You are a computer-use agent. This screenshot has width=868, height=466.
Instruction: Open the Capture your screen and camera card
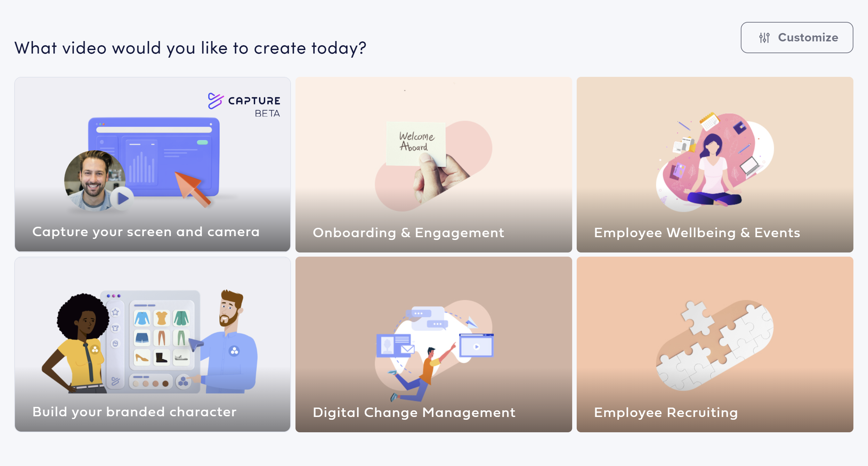153,164
